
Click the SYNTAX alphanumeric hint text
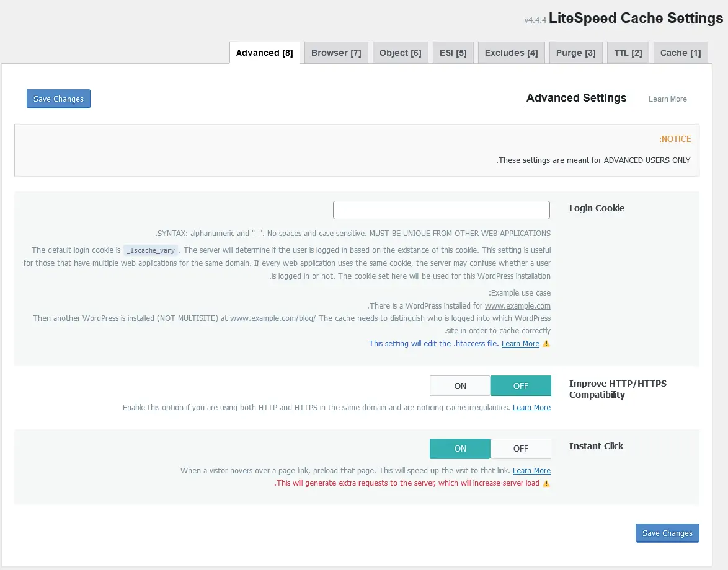pos(353,234)
